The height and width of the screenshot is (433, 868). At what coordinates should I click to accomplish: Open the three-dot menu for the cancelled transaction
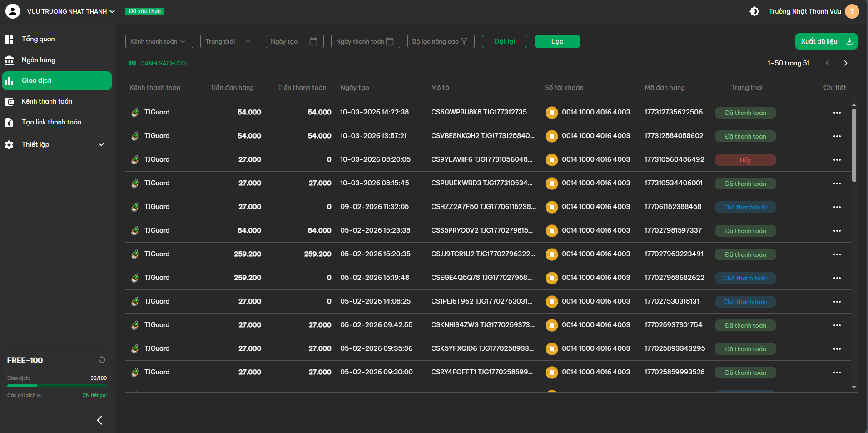(x=837, y=160)
